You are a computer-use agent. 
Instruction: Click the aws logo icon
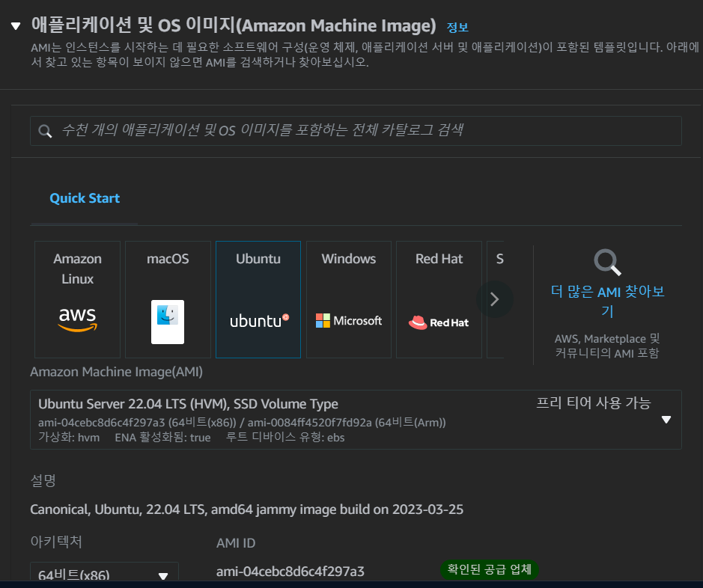coord(78,319)
